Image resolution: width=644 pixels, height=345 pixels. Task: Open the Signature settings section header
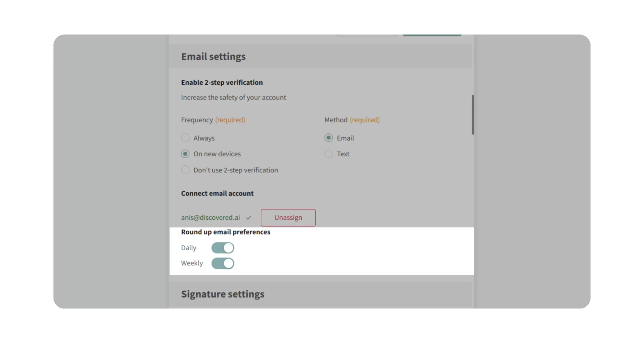tap(223, 294)
